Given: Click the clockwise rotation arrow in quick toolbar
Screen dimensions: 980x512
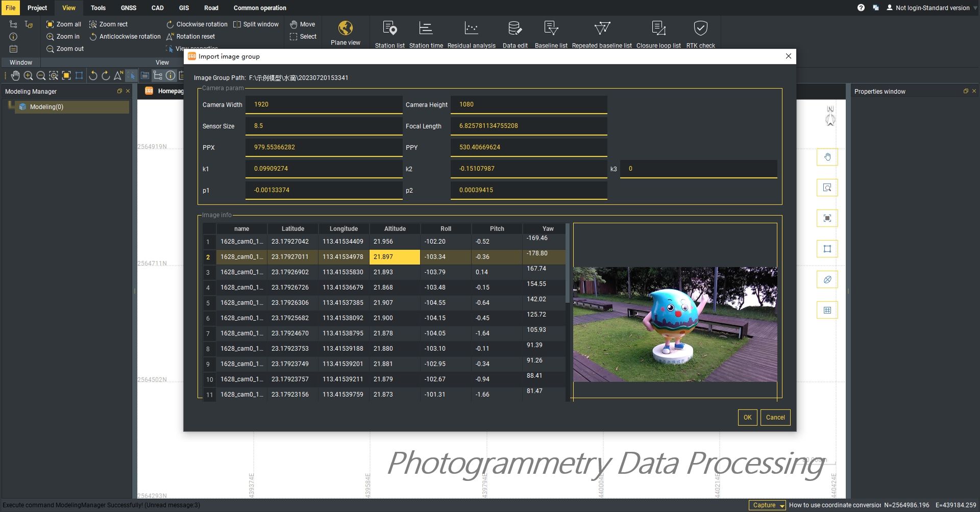Looking at the screenshot, I should point(106,76).
